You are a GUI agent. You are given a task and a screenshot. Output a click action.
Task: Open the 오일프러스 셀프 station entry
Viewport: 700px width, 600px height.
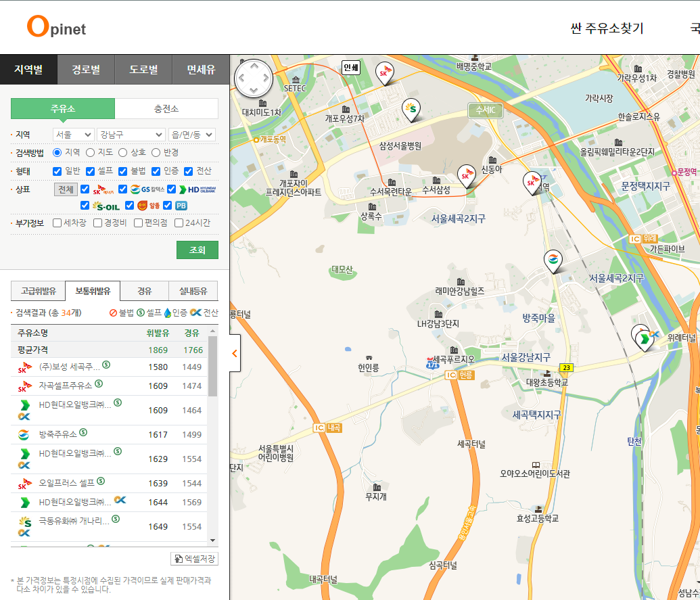66,483
